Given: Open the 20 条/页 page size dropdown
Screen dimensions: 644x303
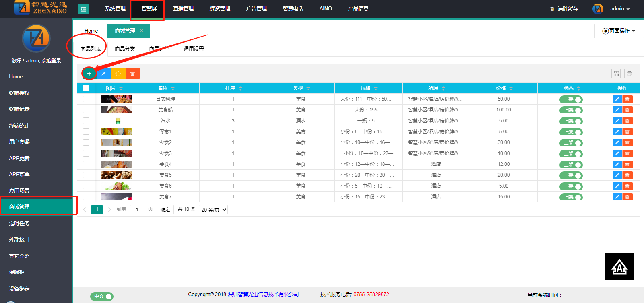Looking at the screenshot, I should (213, 210).
